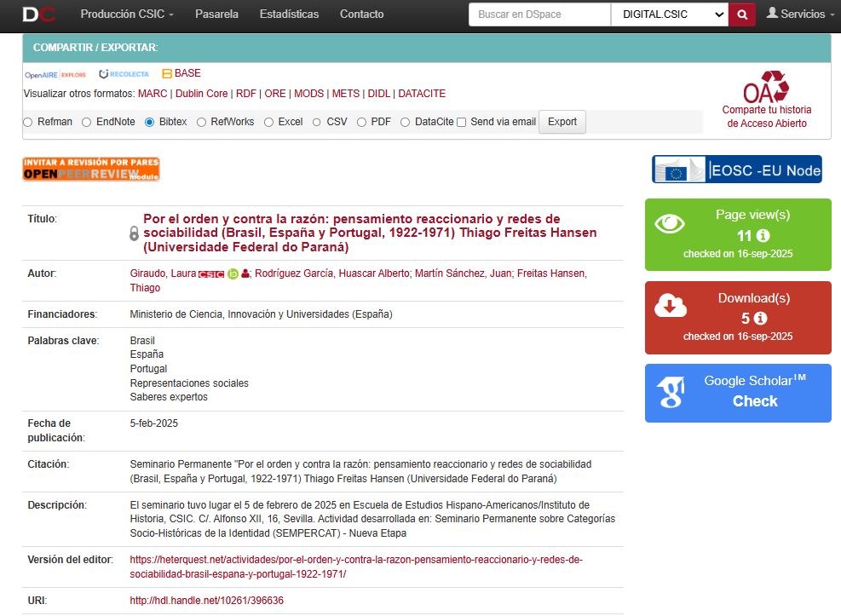Choose PDF as export format
This screenshot has width=841, height=616.
[361, 122]
